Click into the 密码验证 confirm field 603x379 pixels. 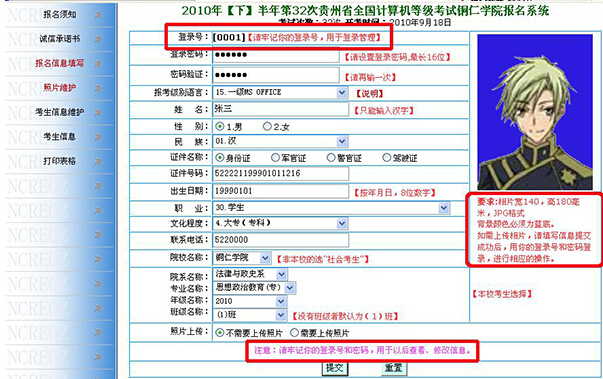coord(276,75)
